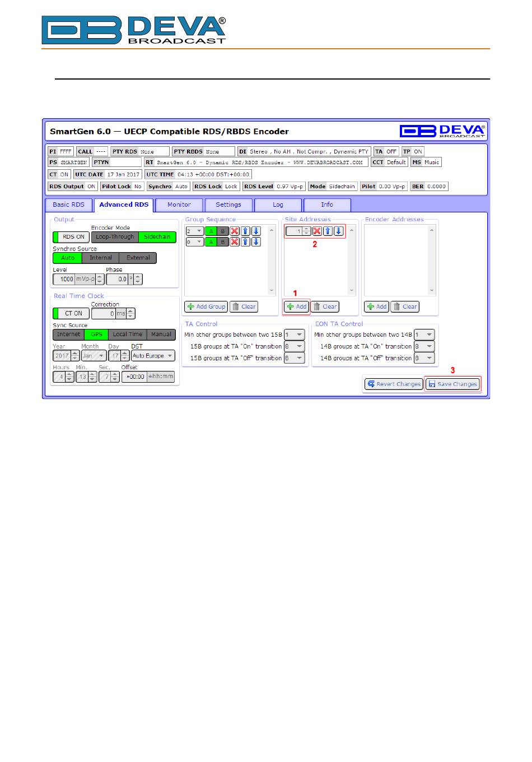Delete group 2 row in Group Sequence

pyautogui.click(x=235, y=231)
